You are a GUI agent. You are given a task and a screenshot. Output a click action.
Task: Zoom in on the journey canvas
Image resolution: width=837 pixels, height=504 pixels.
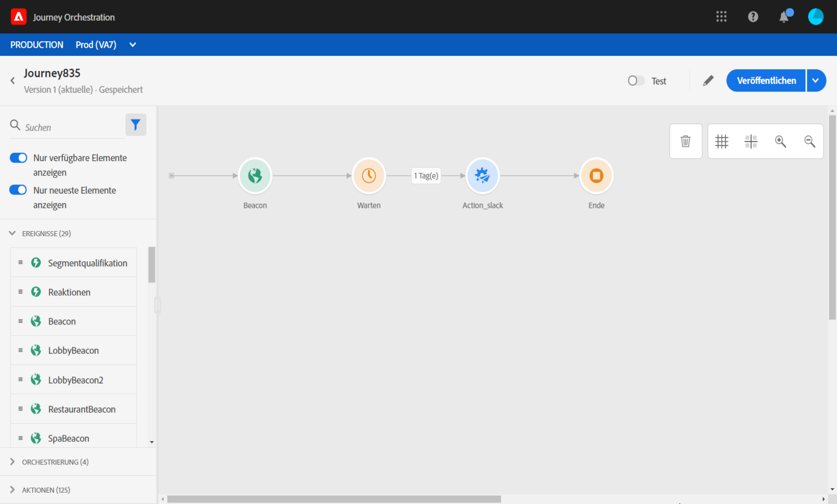pyautogui.click(x=780, y=141)
